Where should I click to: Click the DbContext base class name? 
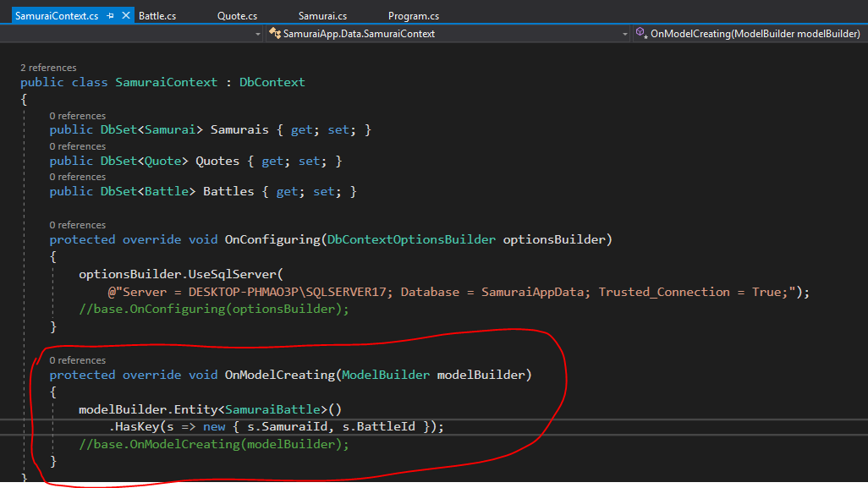click(272, 82)
